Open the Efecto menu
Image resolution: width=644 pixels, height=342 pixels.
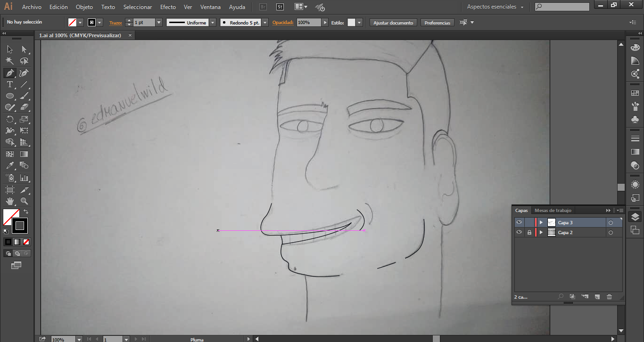(168, 7)
